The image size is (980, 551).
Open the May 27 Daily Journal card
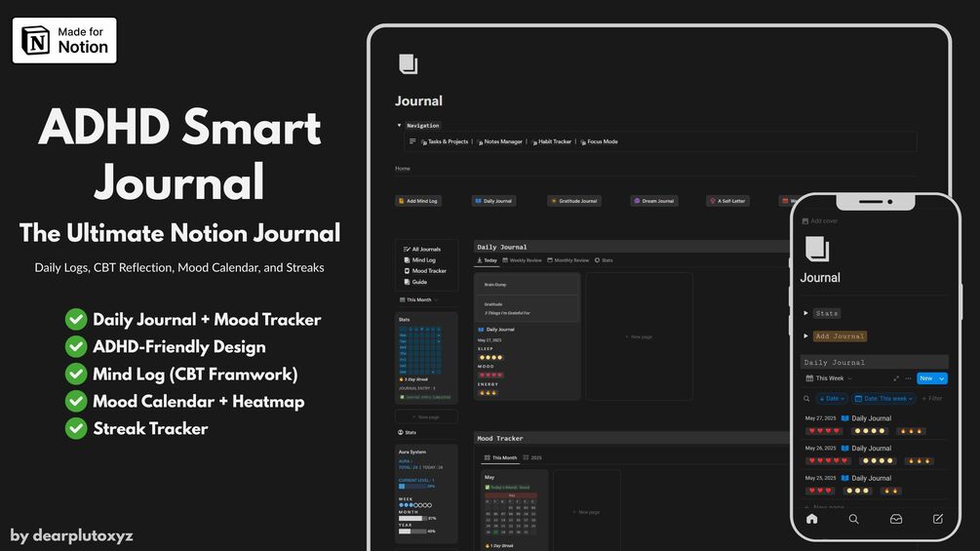click(527, 336)
